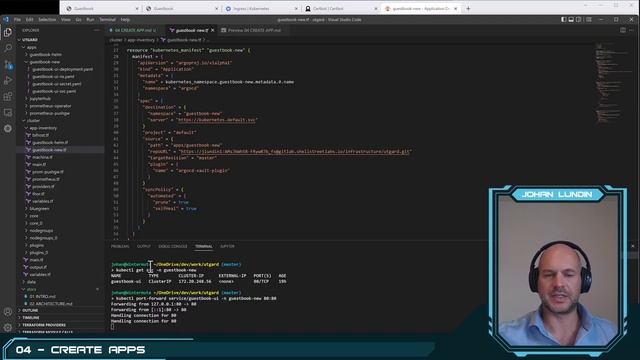The width and height of the screenshot is (640, 360).
Task: Open guestbook-helm.tf file
Action: (50, 142)
